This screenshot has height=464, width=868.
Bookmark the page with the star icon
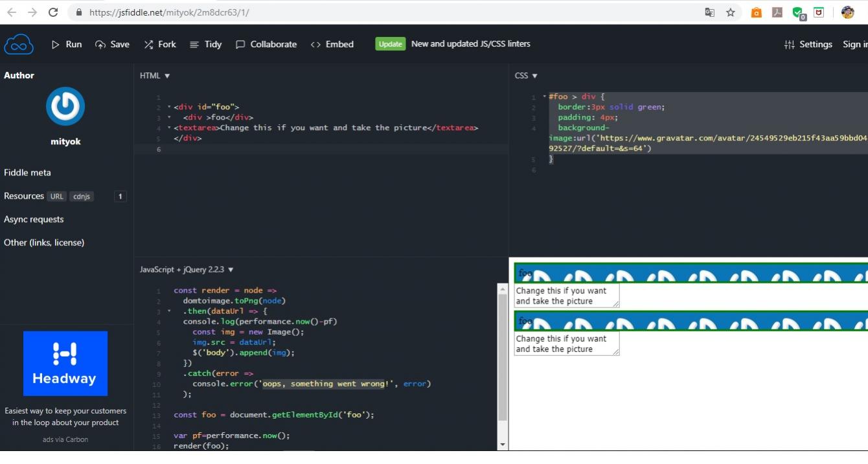point(731,12)
